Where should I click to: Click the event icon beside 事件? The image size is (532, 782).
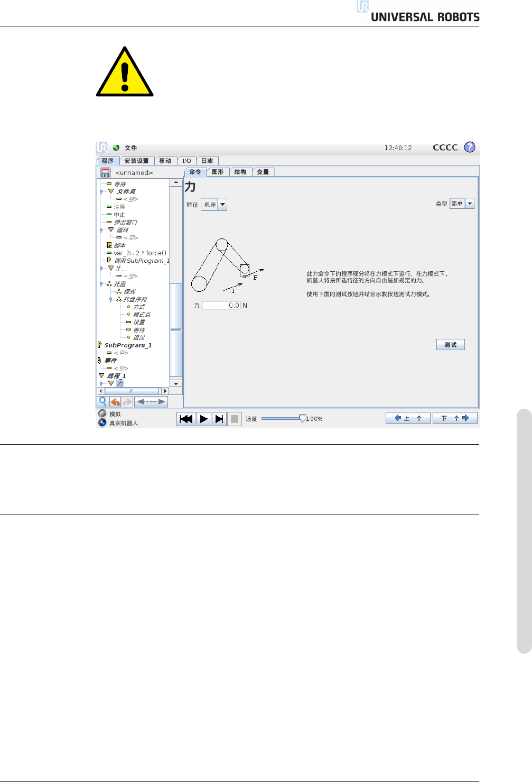click(x=99, y=360)
